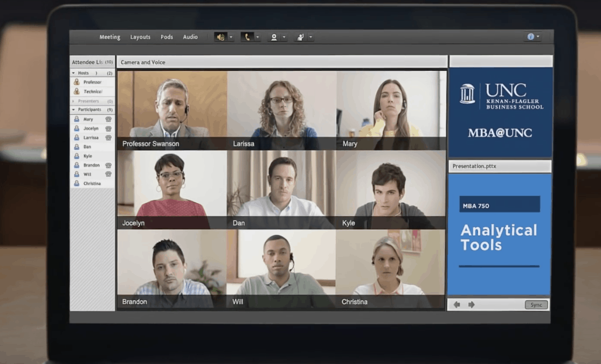Click the phone icon next to Will
Screen dimensions: 601x364
[108, 174]
